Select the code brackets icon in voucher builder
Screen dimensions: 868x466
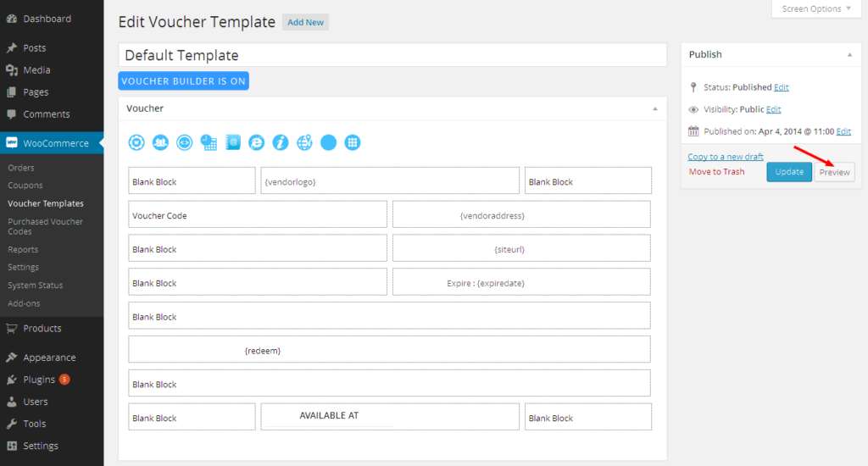click(184, 142)
